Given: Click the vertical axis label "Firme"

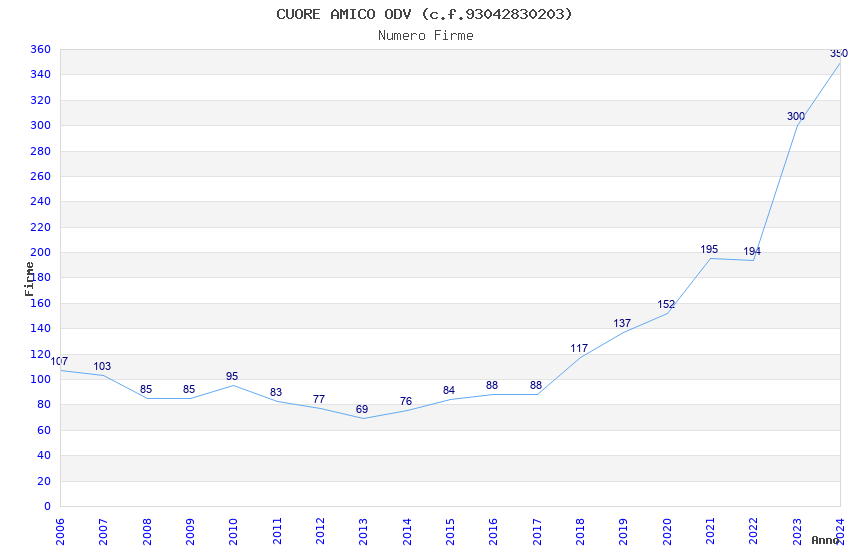Looking at the screenshot, I should coord(29,279).
